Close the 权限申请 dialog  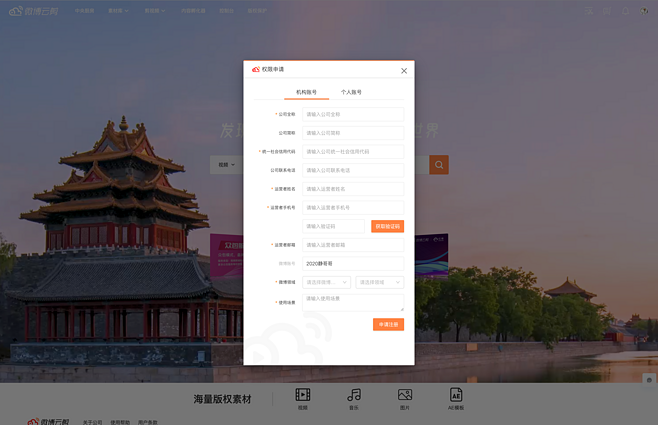point(404,71)
